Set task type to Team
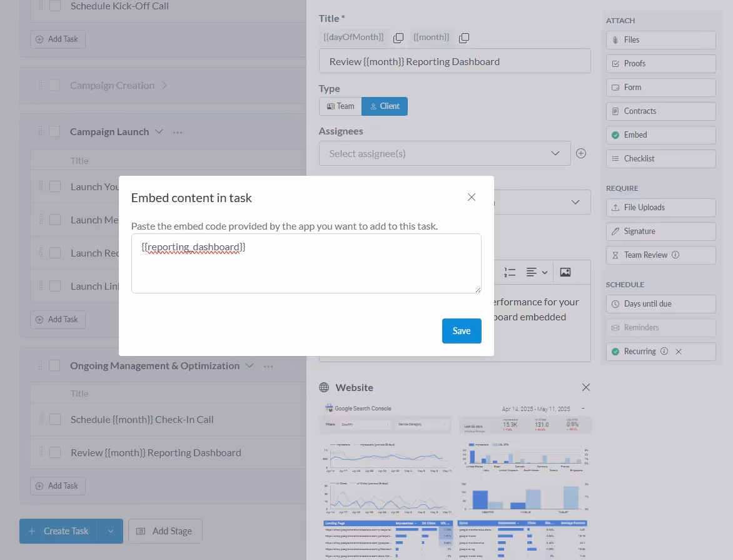 tap(340, 106)
